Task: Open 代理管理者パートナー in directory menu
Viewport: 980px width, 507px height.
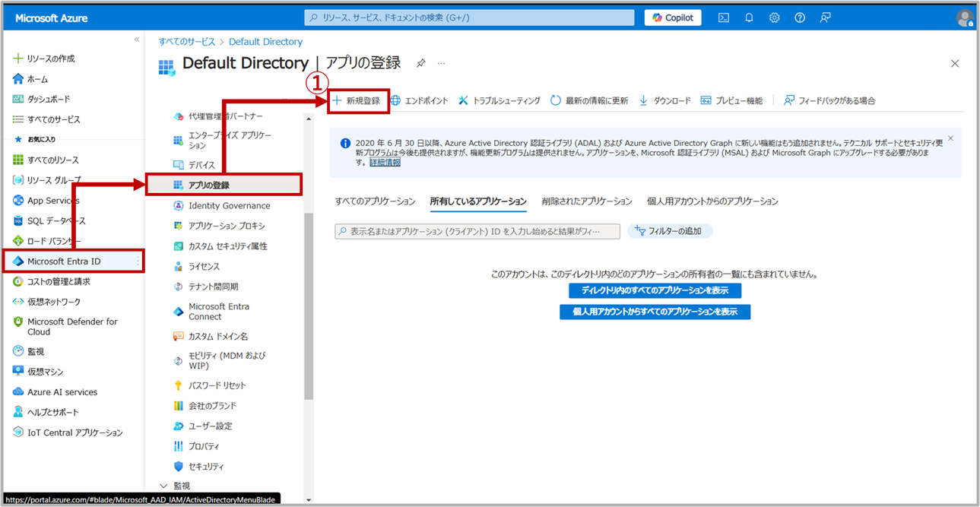Action: 217,116
